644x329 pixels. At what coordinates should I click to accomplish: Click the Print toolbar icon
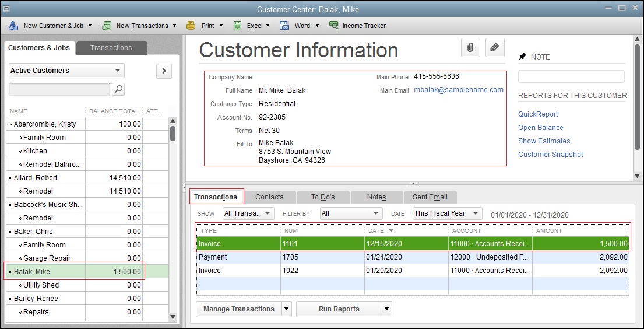191,26
